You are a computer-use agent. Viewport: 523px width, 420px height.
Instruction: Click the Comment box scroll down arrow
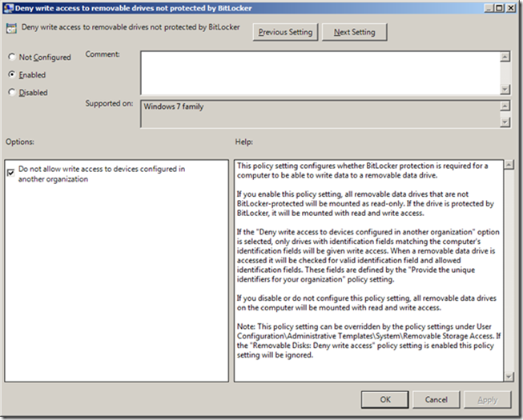(x=505, y=90)
